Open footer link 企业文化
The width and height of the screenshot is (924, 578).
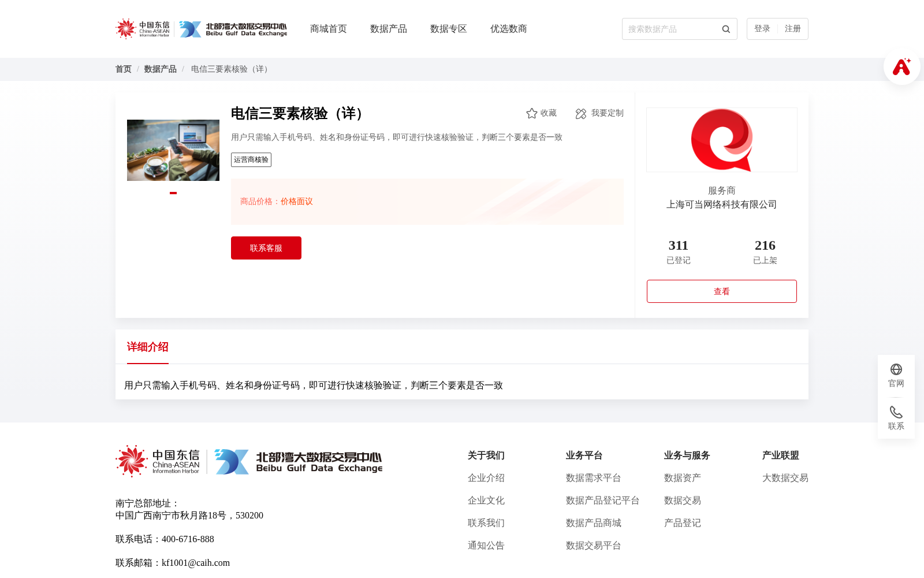486,501
